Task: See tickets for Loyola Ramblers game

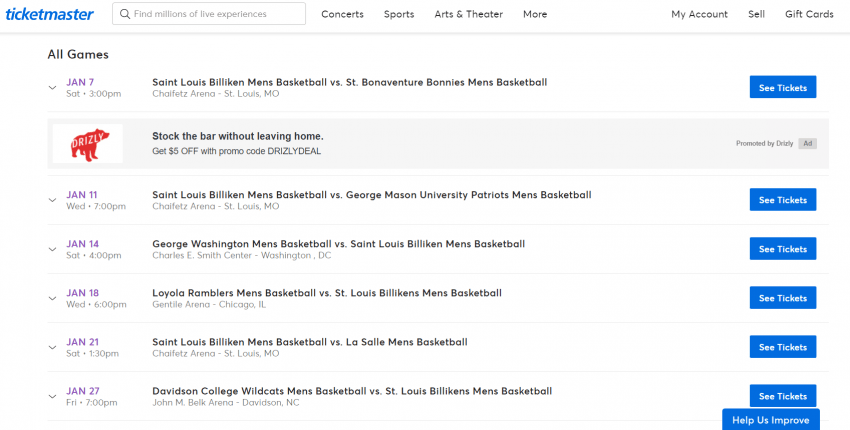Action: pos(783,298)
